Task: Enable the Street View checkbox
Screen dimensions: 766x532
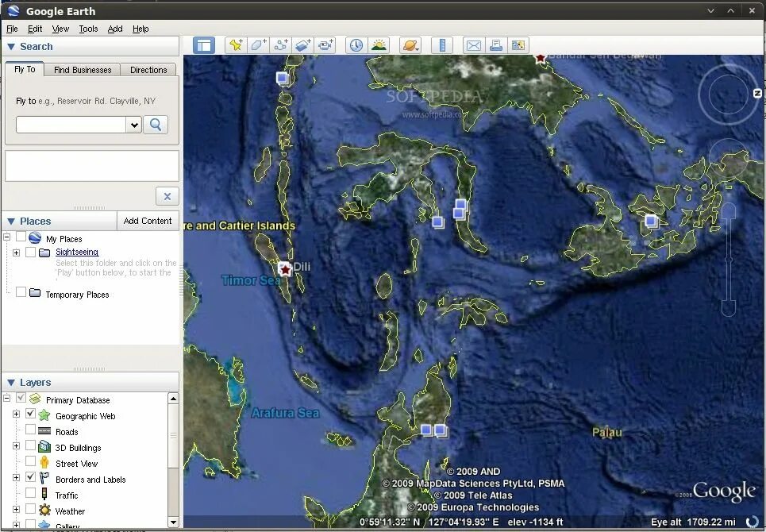Action: point(30,461)
